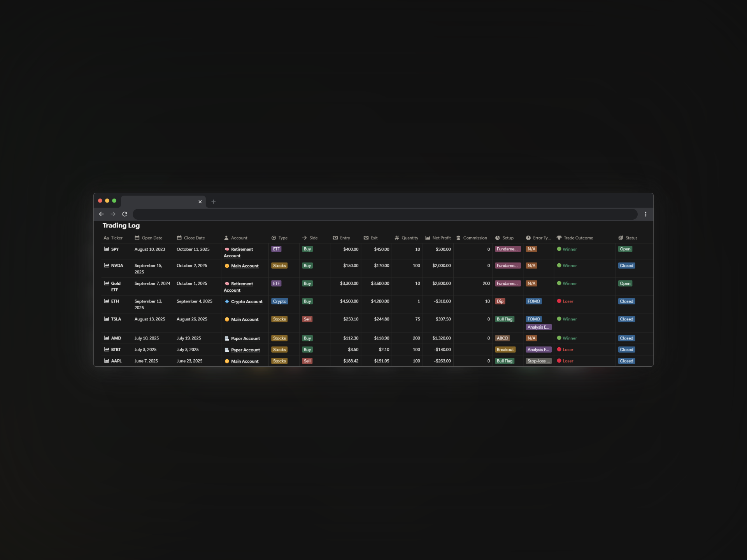Click the Analysis E... tag in BTBT row
The width and height of the screenshot is (747, 560).
[538, 349]
